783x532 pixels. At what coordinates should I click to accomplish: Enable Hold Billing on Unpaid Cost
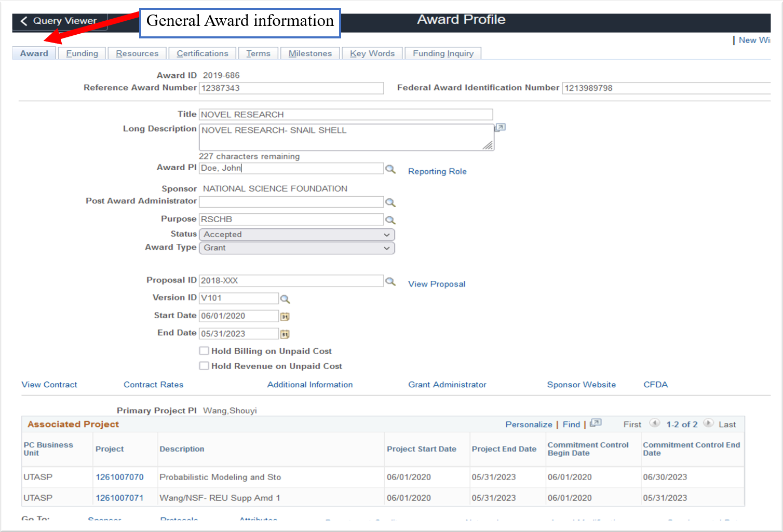tap(204, 351)
